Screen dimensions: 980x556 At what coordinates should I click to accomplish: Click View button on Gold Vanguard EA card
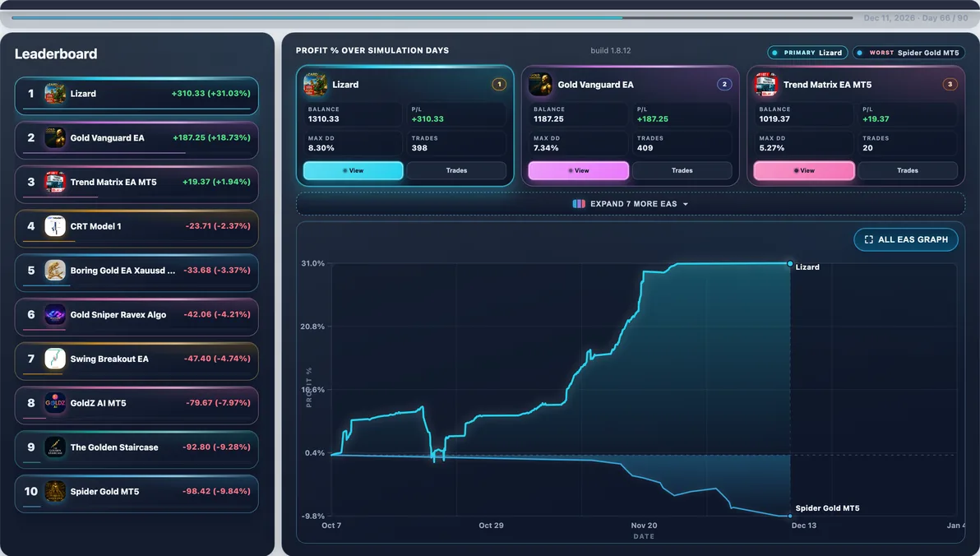click(579, 170)
